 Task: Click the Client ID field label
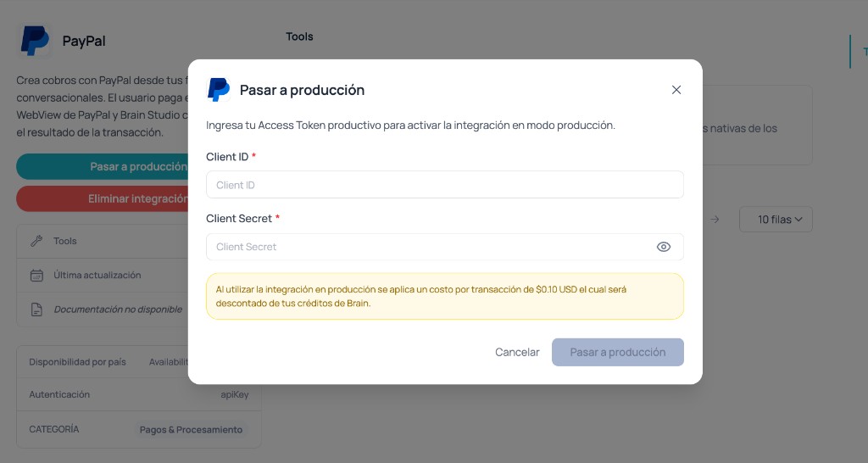tap(227, 157)
